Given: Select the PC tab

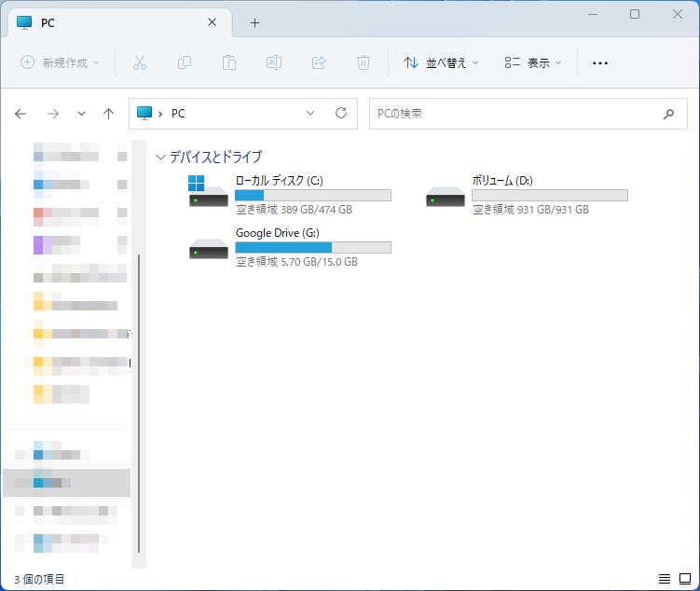Looking at the screenshot, I should pyautogui.click(x=112, y=22).
